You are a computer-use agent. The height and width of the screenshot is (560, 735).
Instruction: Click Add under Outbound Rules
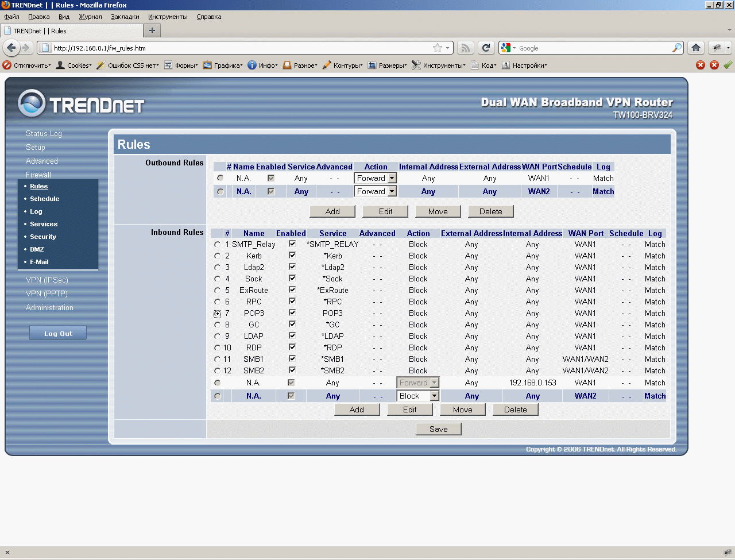[332, 211]
